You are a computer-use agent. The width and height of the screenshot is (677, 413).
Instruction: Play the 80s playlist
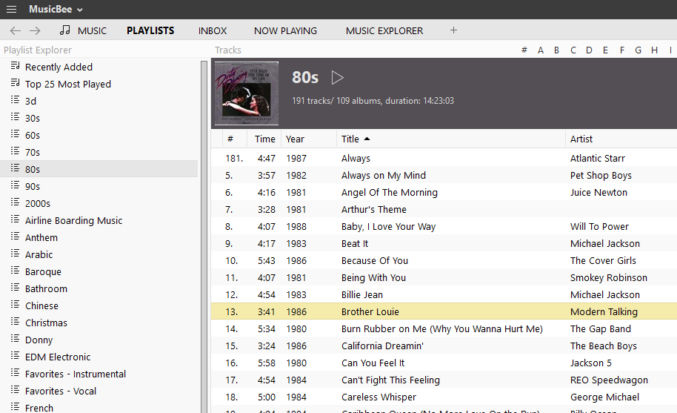[337, 78]
